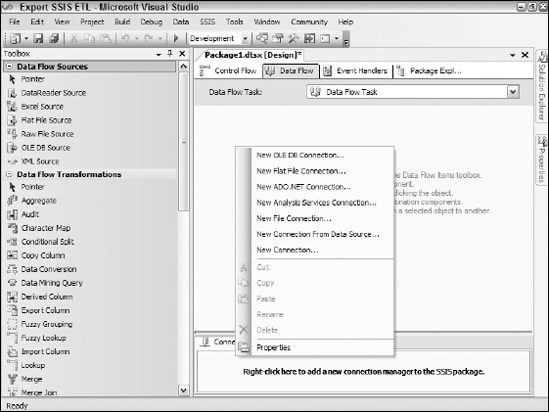Screen dimensions: 549x412
Task: Collapse the Data Flow Transformations group
Action: 9,174
